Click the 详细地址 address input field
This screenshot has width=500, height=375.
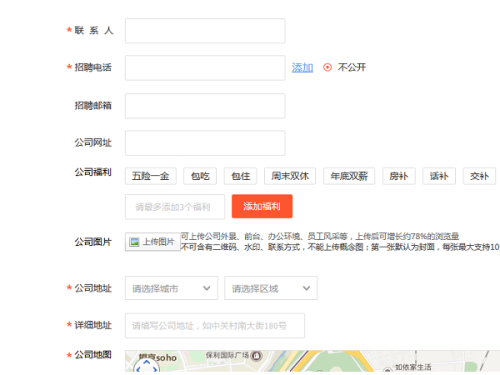tap(215, 326)
